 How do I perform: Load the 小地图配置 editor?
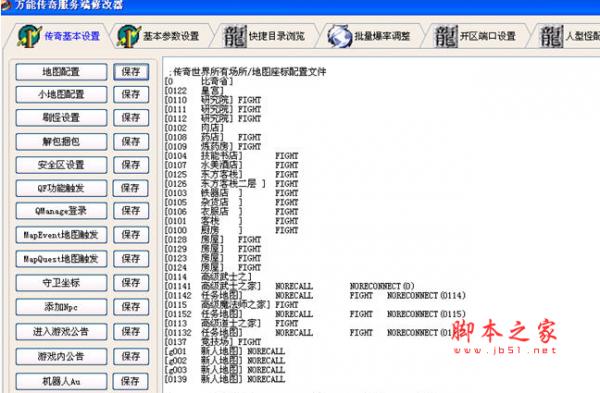tap(61, 95)
